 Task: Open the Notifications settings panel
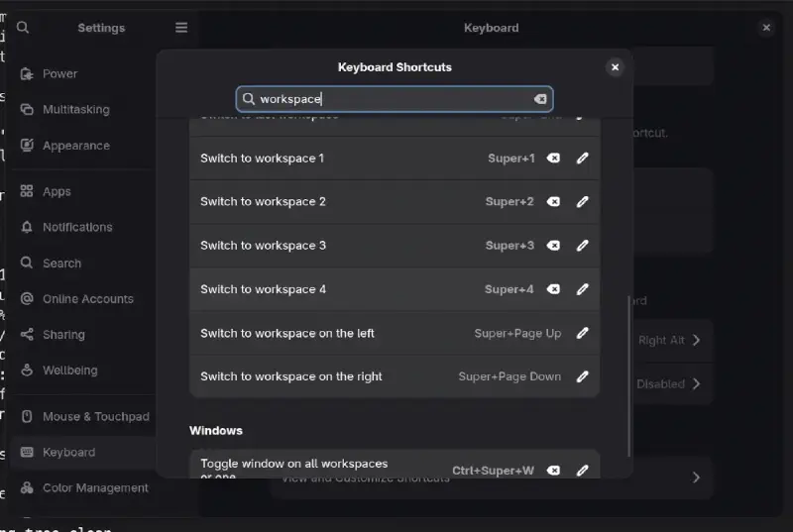[83, 227]
